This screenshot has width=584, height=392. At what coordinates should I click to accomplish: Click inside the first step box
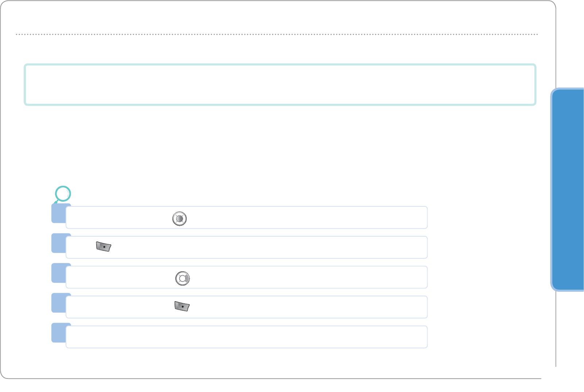[292, 218]
